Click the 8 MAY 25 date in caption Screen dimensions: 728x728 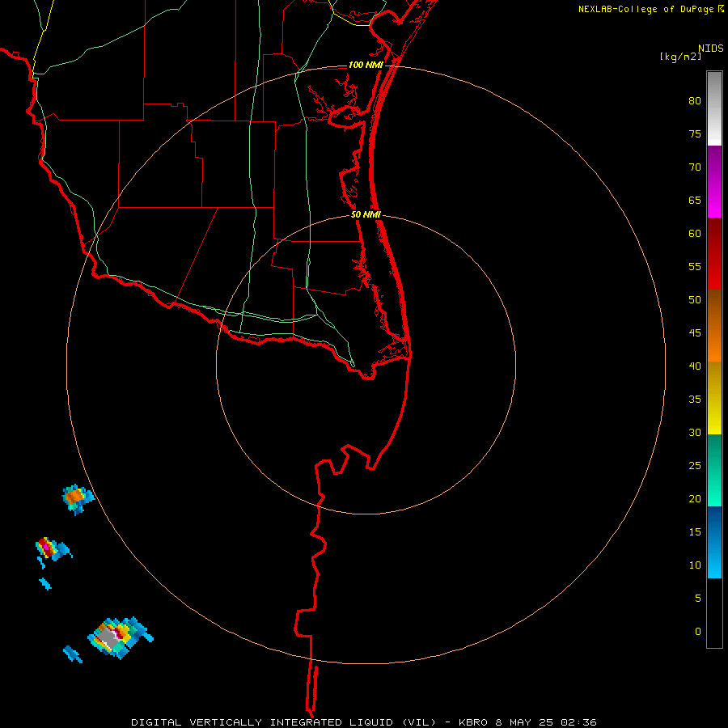[x=525, y=722]
